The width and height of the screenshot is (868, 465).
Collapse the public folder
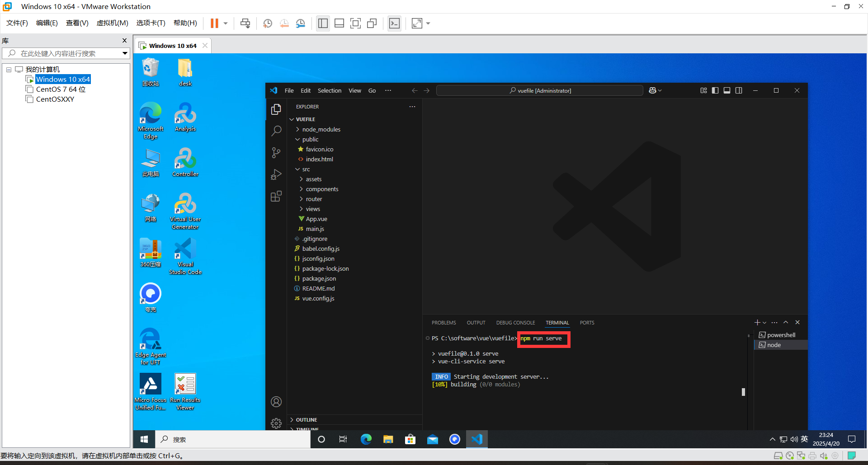tap(354, 139)
